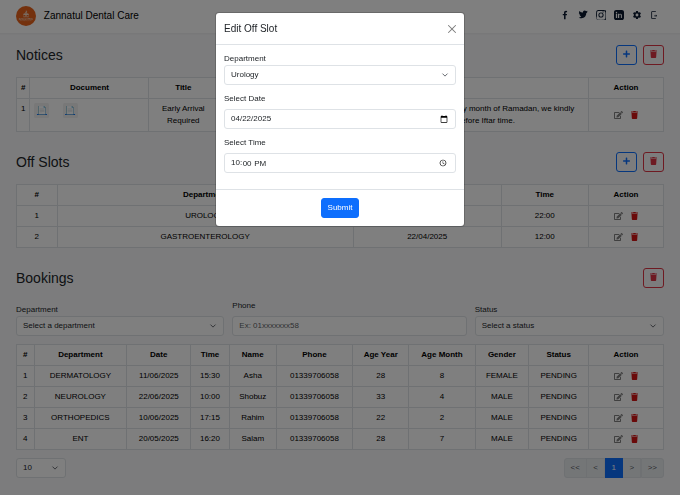Go to first page with << button

pos(575,468)
